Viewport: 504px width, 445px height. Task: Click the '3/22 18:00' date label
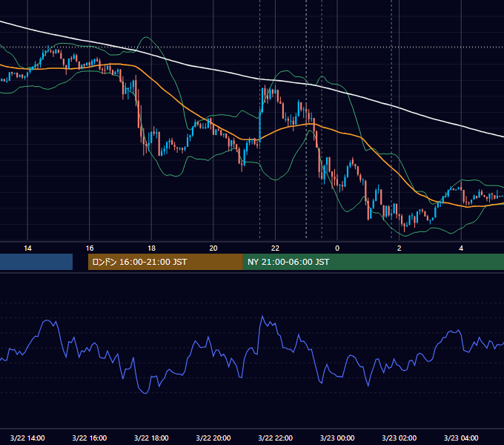[x=151, y=438]
